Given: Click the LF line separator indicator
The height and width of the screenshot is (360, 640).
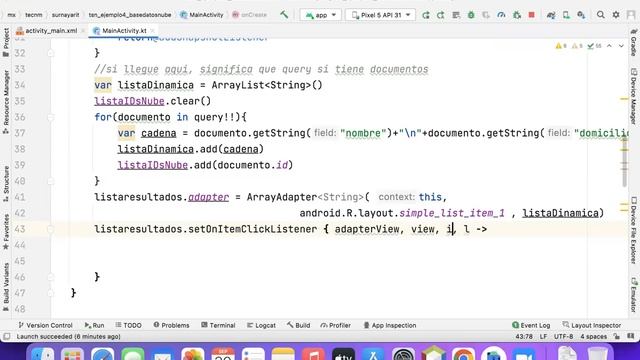Looking at the screenshot, I should coord(543,337).
